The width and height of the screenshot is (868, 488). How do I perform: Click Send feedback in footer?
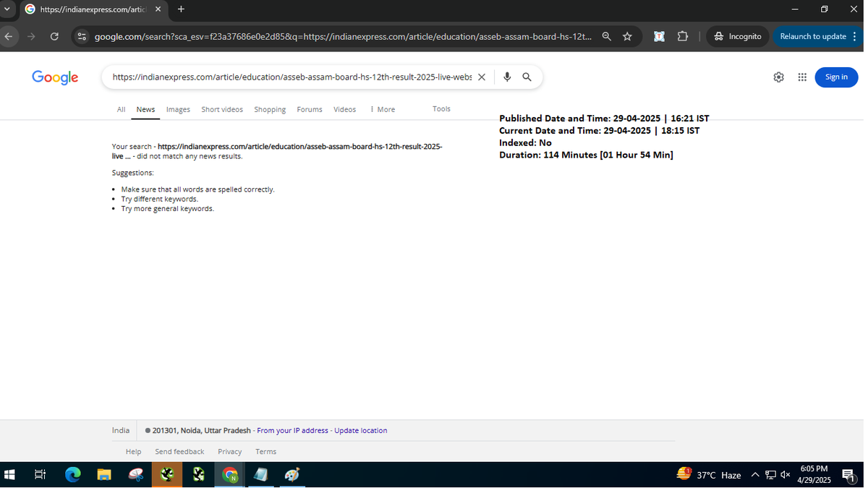179,451
